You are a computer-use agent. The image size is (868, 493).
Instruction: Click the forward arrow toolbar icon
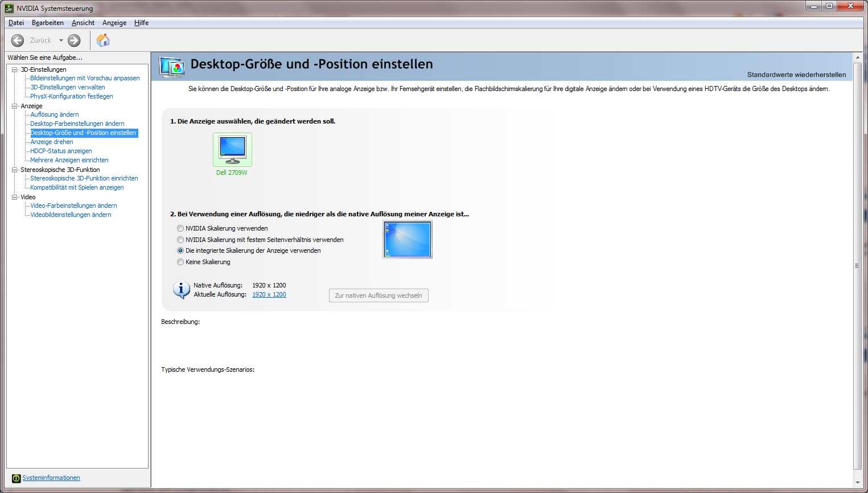74,40
